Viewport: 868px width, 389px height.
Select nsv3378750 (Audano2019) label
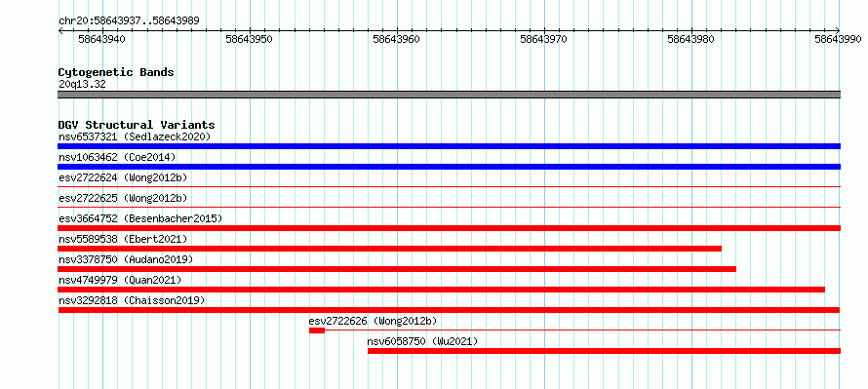pyautogui.click(x=126, y=259)
